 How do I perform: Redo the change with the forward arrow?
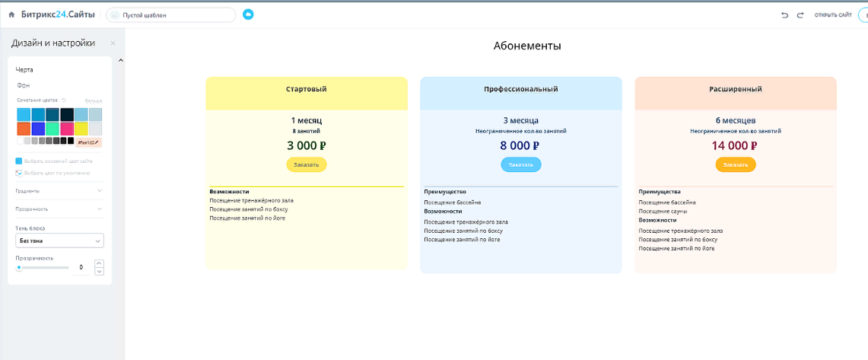pos(800,15)
